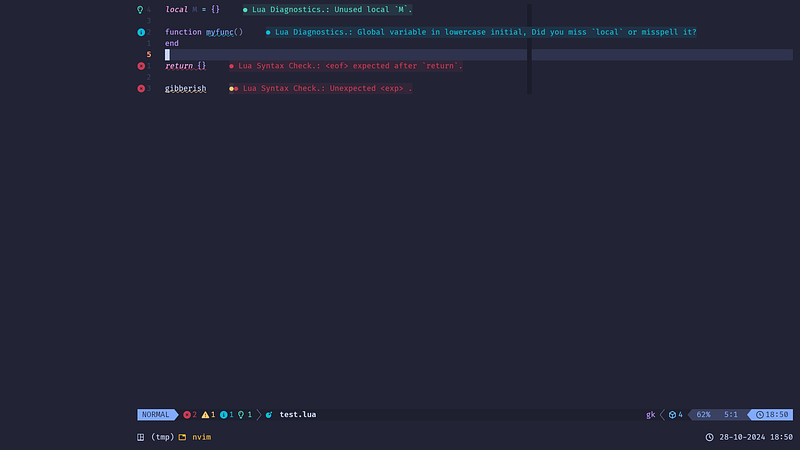The image size is (800, 450).
Task: Click the clock icon in statusline 18:50 segment
Action: click(760, 415)
